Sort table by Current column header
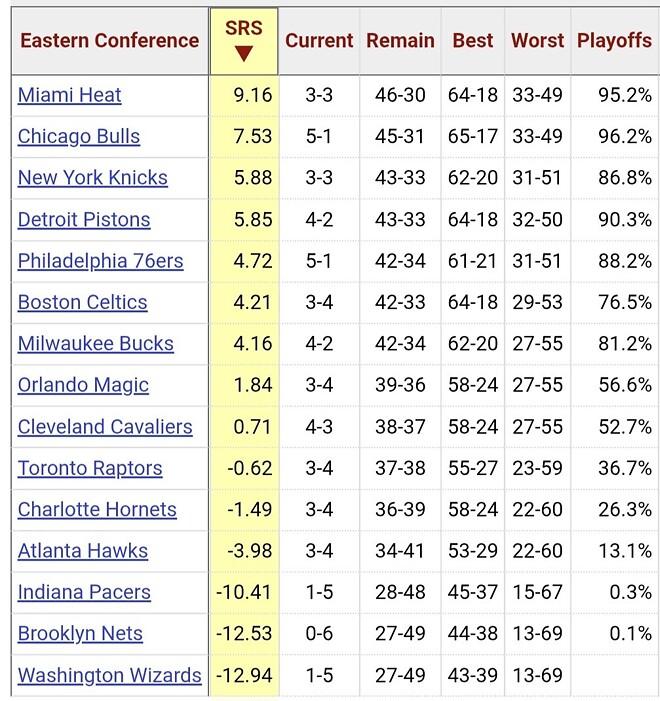This screenshot has height=701, width=660. coord(319,41)
